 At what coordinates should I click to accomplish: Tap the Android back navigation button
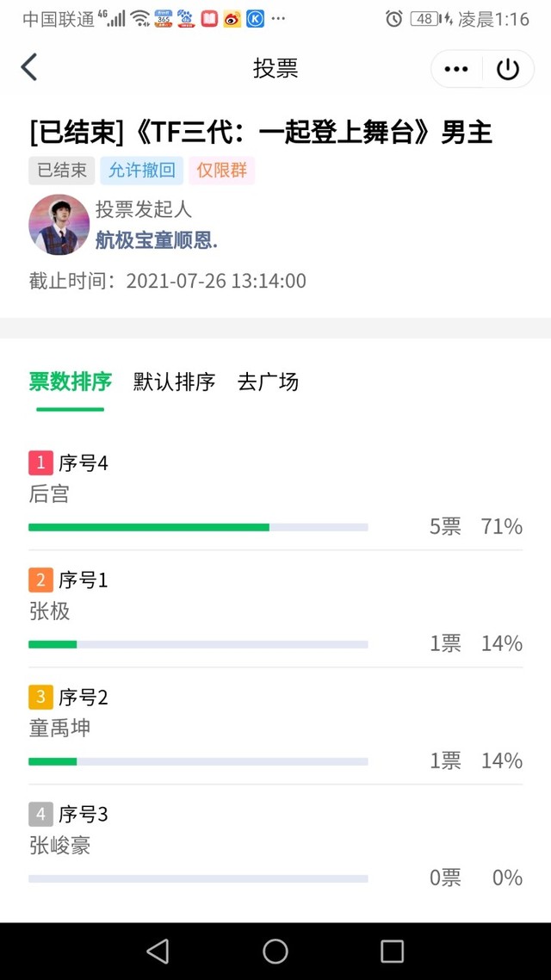(158, 951)
